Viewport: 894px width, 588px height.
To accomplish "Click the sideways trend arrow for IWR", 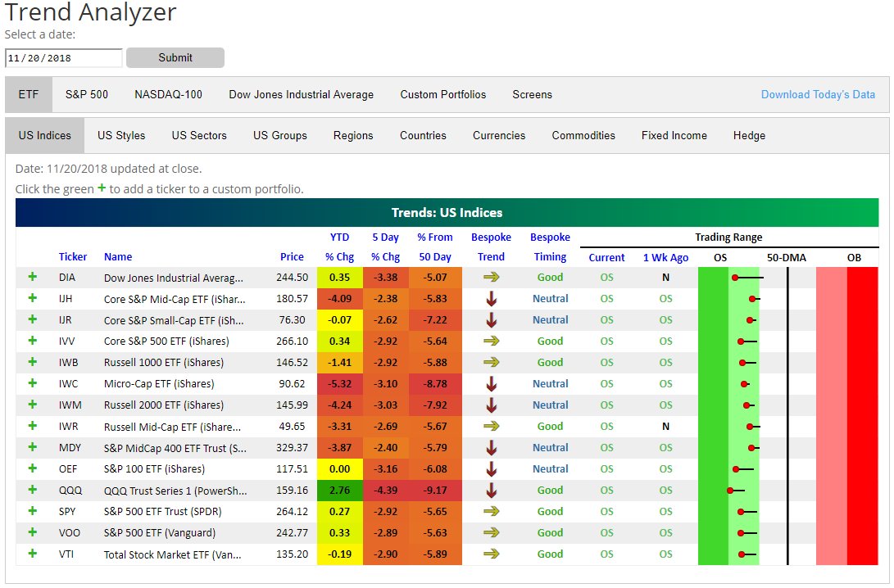I will click(x=491, y=426).
